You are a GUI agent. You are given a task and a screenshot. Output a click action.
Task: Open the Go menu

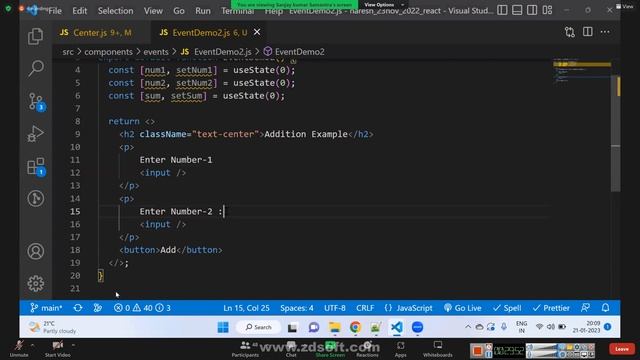pos(179,11)
